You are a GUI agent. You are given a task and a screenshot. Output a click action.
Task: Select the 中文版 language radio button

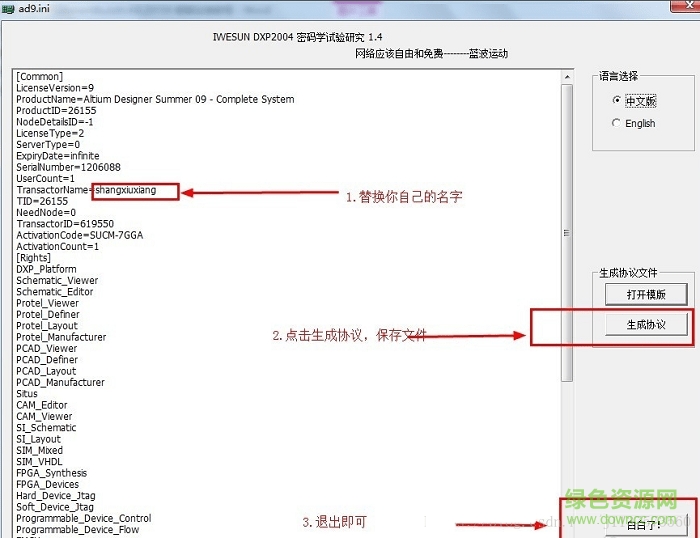616,101
